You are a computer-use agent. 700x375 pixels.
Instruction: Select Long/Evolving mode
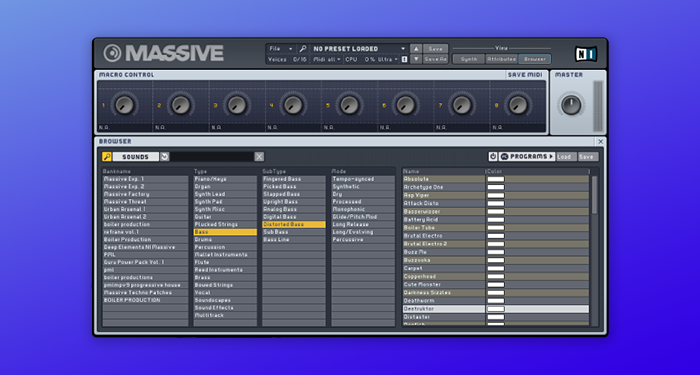pyautogui.click(x=363, y=232)
